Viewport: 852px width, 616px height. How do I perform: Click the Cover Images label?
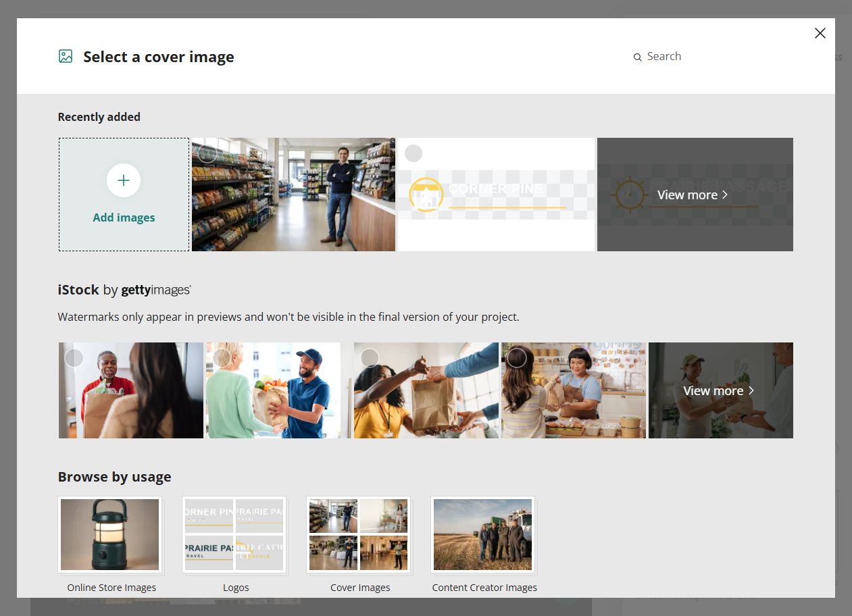point(360,588)
